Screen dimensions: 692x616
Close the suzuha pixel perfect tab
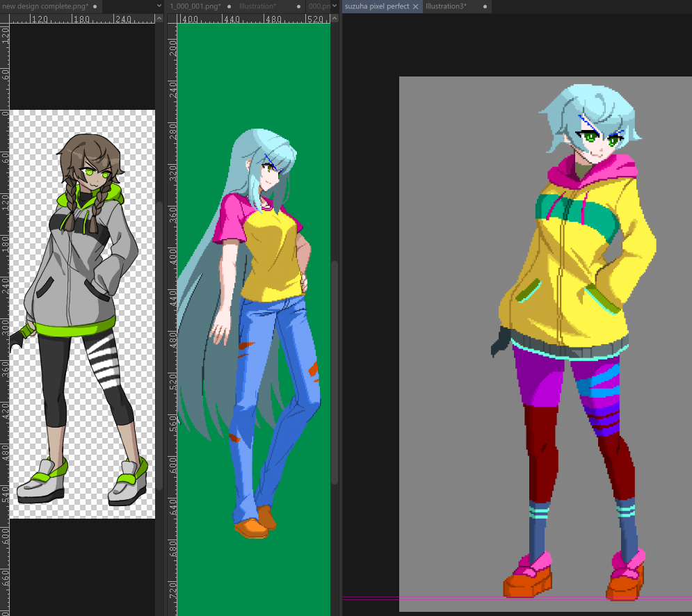click(415, 7)
